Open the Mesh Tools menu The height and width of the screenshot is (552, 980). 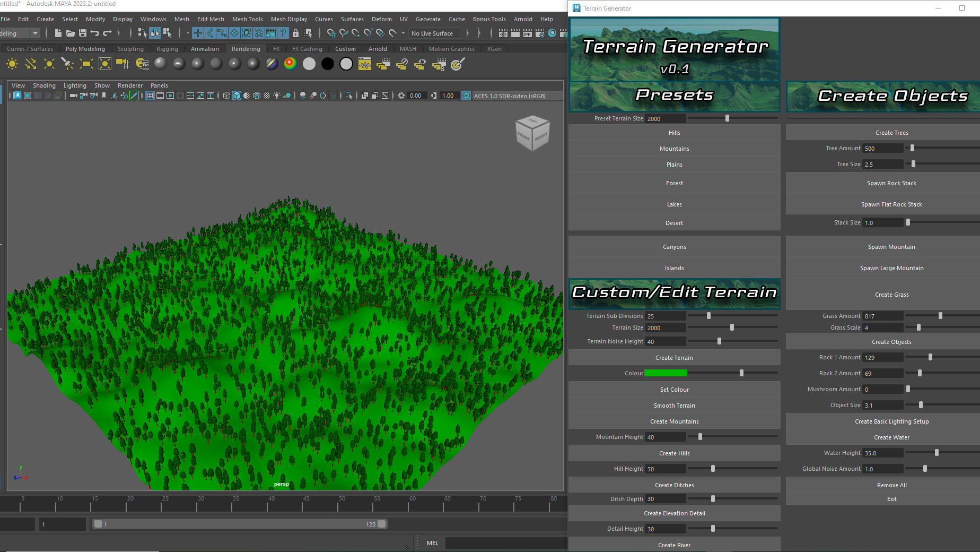[247, 19]
